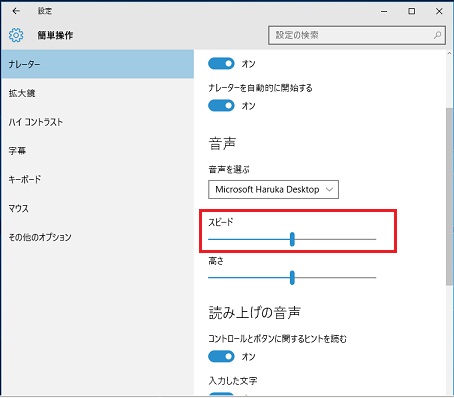Click the vertical scrollbar thumb
This screenshot has width=454, height=398.
tap(449, 197)
